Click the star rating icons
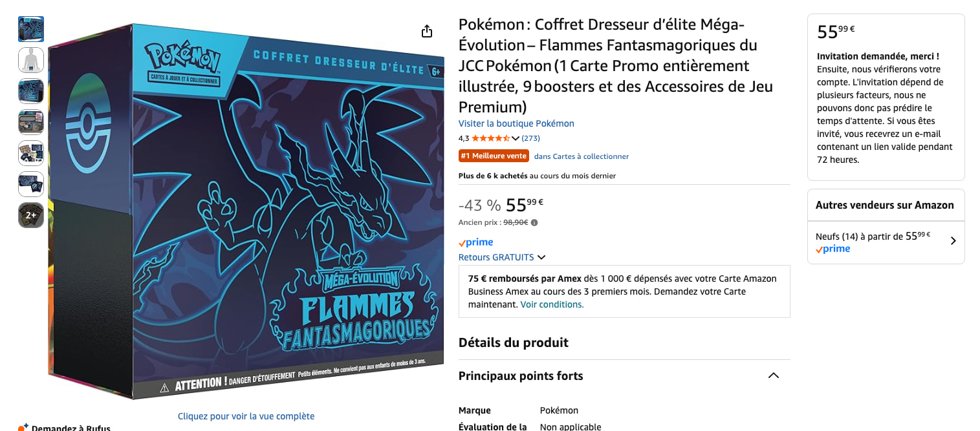 click(x=491, y=138)
